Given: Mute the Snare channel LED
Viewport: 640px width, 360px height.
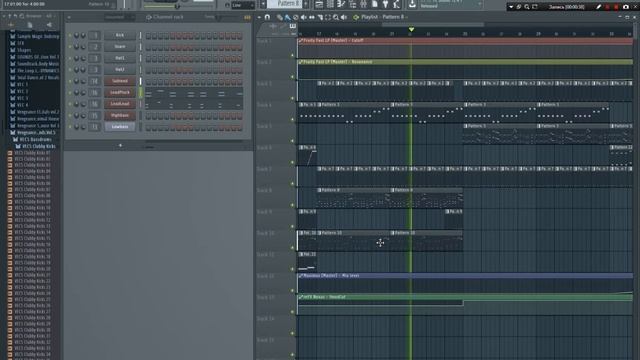Looking at the screenshot, I should pyautogui.click(x=70, y=47).
